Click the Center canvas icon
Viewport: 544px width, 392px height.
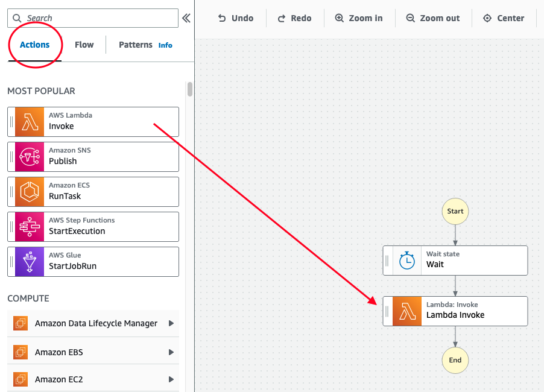coord(486,18)
